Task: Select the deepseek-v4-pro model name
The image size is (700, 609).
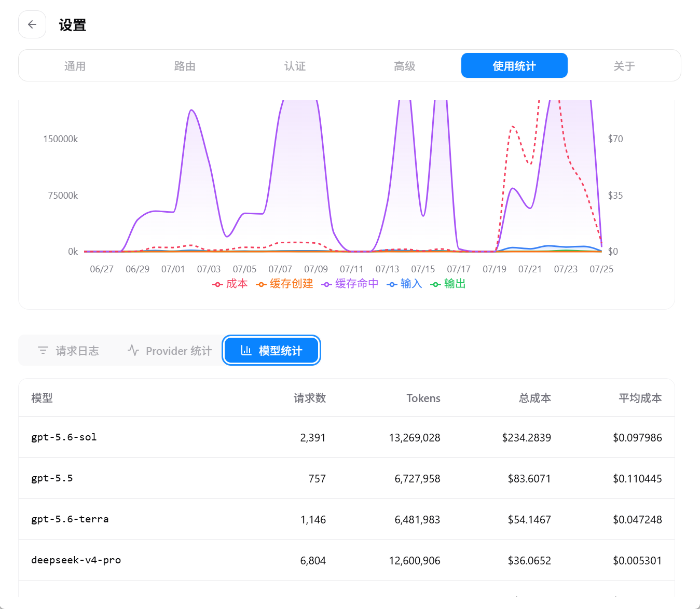Action: pyautogui.click(x=76, y=560)
